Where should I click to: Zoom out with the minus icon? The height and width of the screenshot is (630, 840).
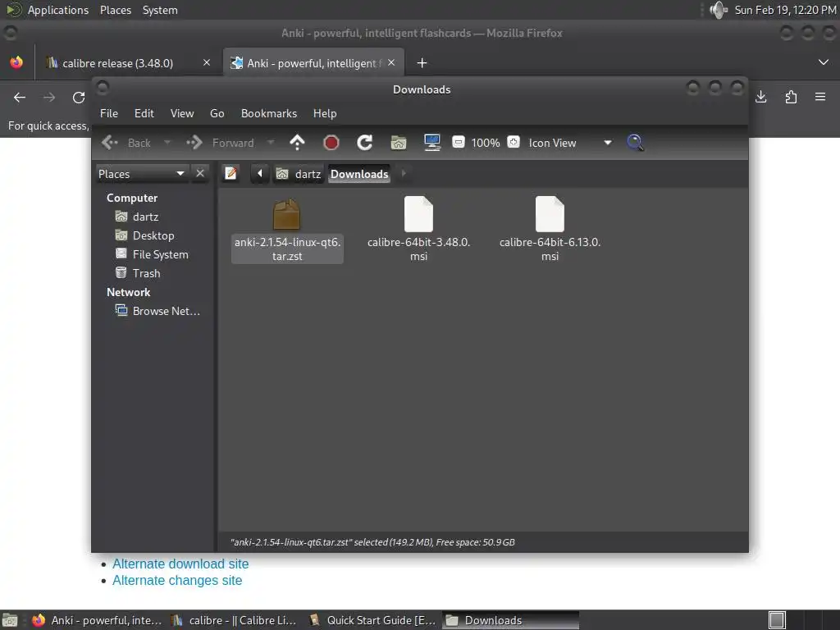tap(458, 142)
